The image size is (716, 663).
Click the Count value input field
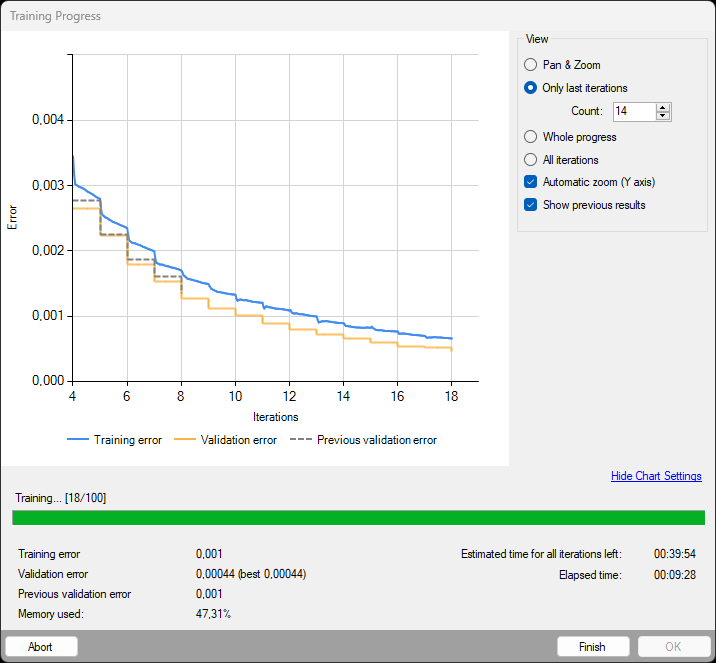tap(633, 111)
